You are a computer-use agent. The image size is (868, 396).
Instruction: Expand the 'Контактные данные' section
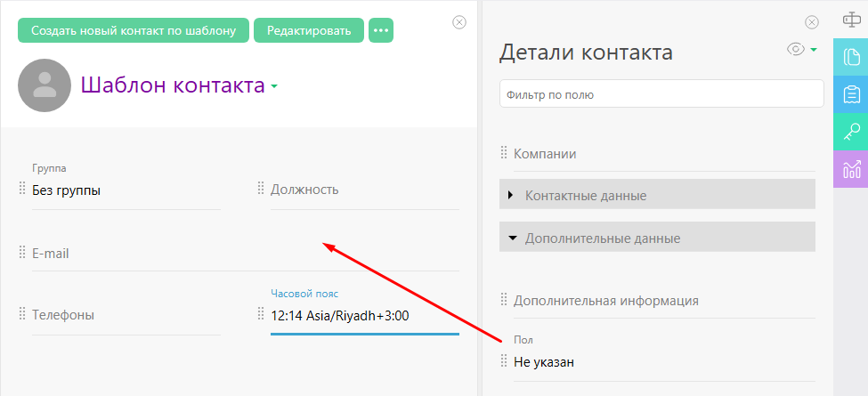pyautogui.click(x=657, y=194)
